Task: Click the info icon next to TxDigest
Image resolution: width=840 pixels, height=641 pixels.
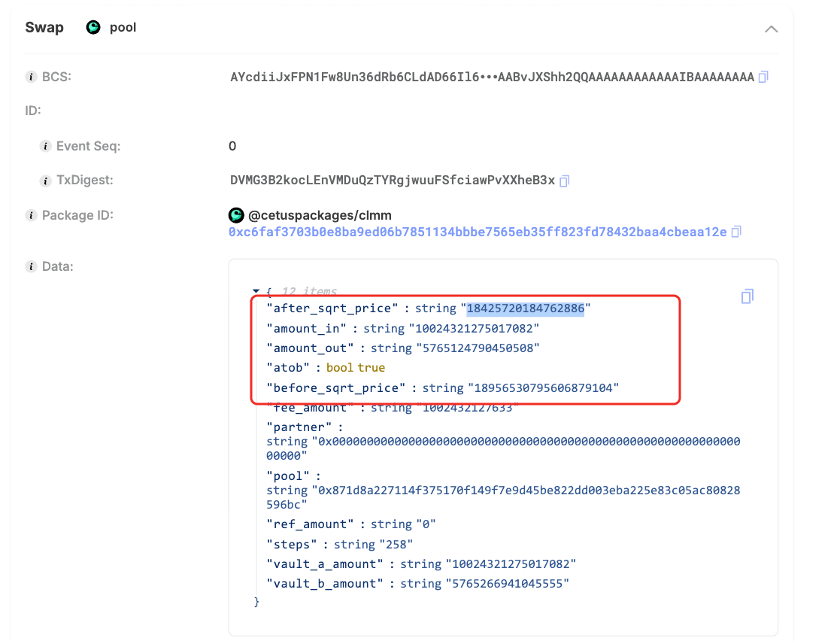Action: pos(45,181)
